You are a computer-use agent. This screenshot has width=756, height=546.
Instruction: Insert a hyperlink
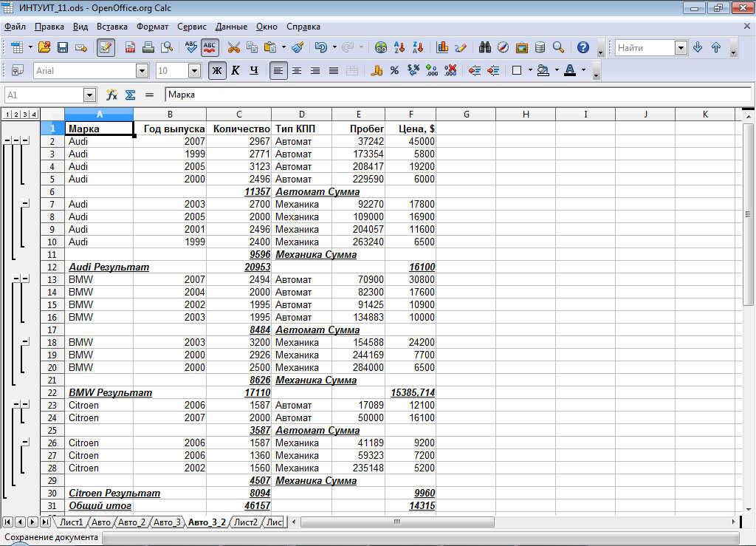tap(381, 47)
